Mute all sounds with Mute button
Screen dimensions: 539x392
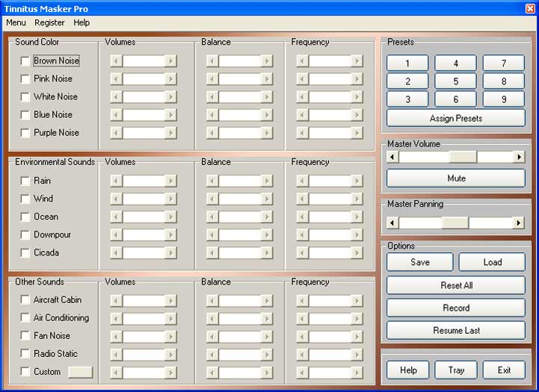(456, 178)
